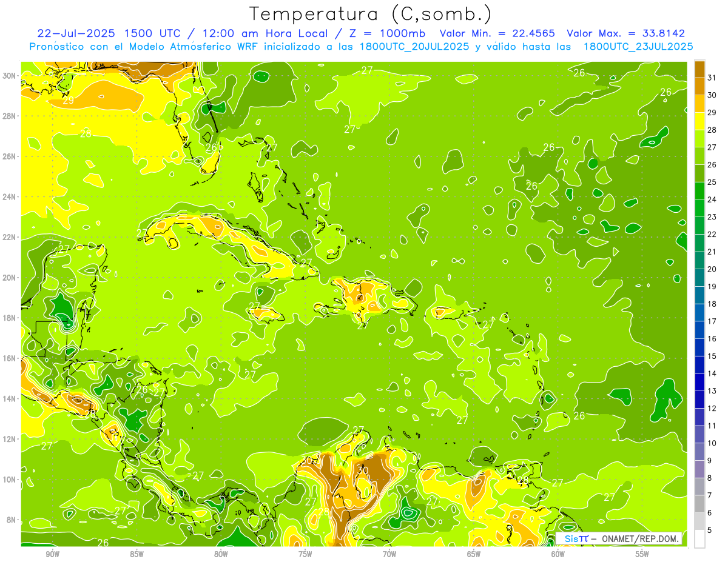Click the 65W longitude axis label
This screenshot has width=728, height=562.
tap(474, 554)
